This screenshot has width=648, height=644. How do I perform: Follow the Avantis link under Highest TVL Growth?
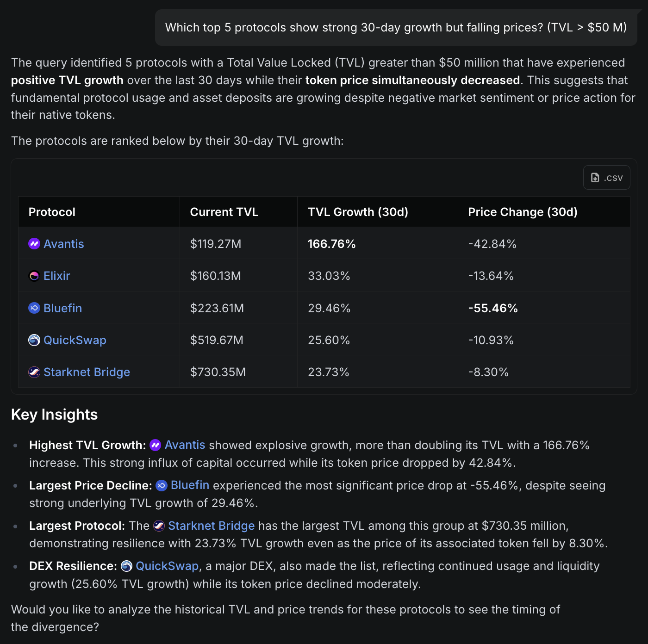coord(185,445)
